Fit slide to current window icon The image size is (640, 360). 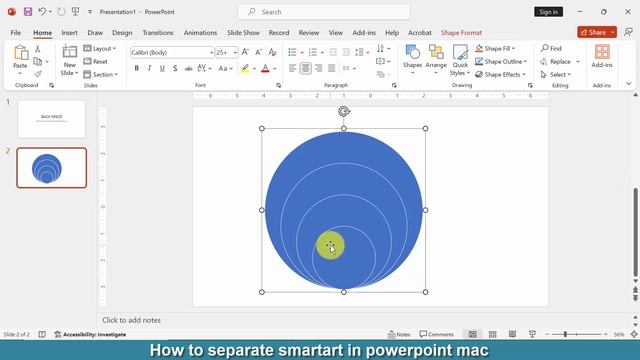coord(634,334)
